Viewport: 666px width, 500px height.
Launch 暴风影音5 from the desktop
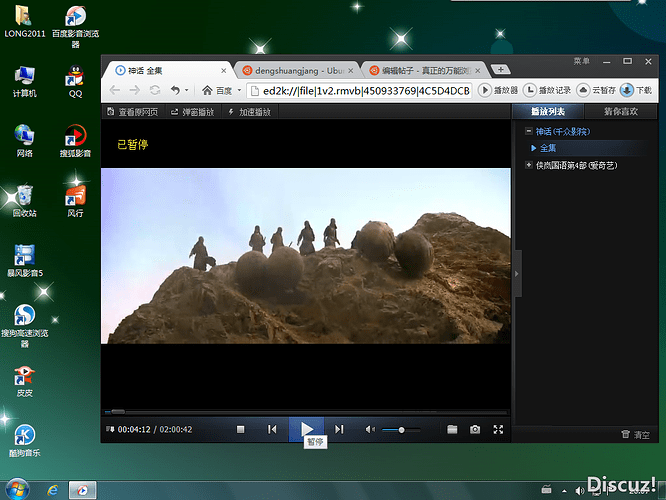25,260
